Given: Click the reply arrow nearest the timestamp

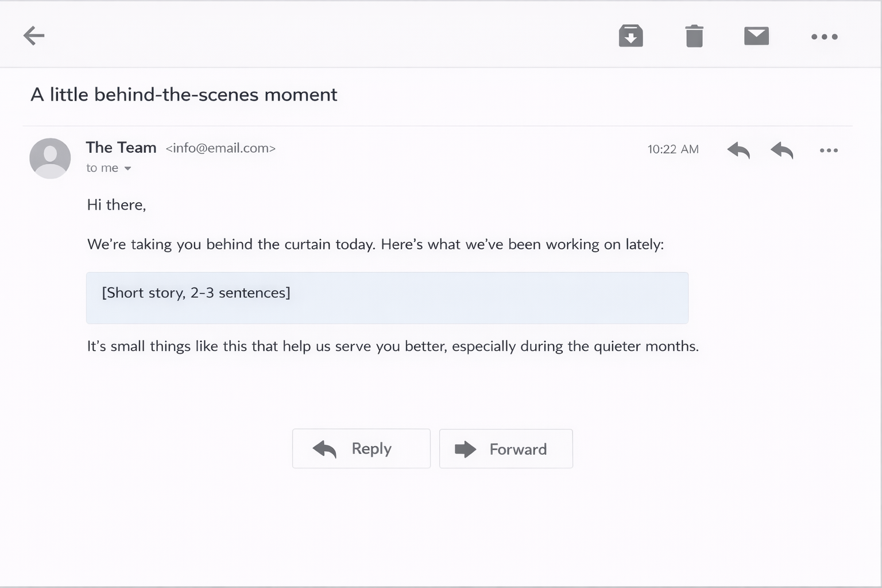Looking at the screenshot, I should pyautogui.click(x=738, y=150).
